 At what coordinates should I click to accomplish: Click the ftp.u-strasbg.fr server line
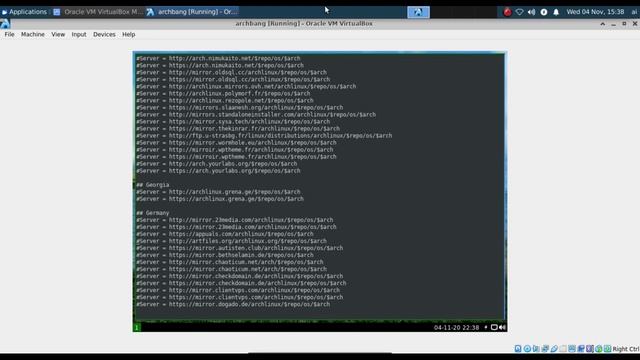[x=264, y=136]
